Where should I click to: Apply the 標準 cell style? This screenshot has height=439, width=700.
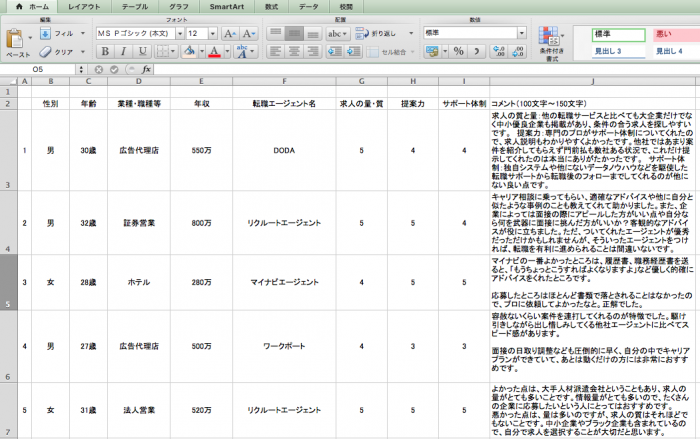click(x=618, y=34)
